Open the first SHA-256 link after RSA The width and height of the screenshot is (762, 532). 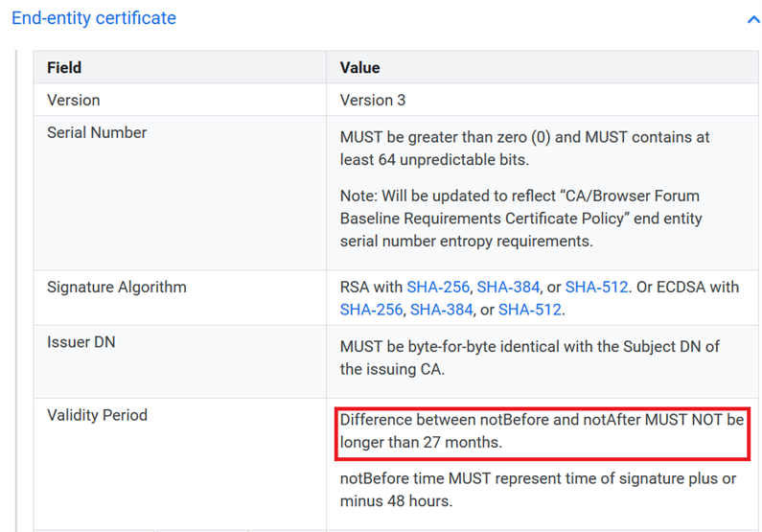coord(437,287)
